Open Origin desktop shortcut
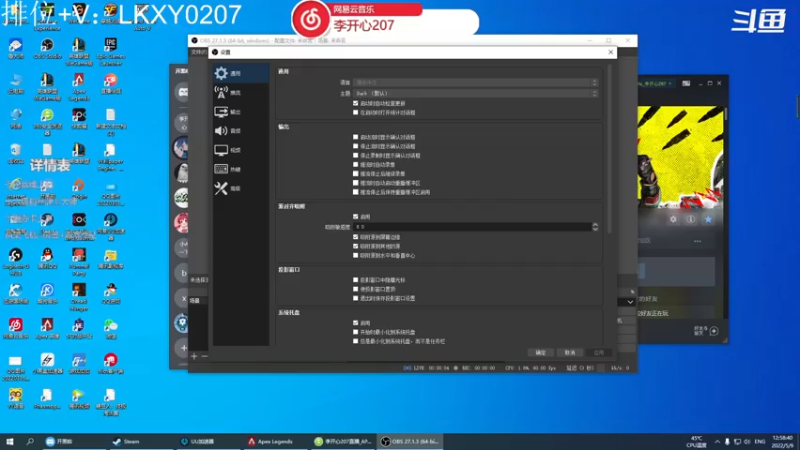The height and width of the screenshot is (450, 800). pyautogui.click(x=79, y=188)
